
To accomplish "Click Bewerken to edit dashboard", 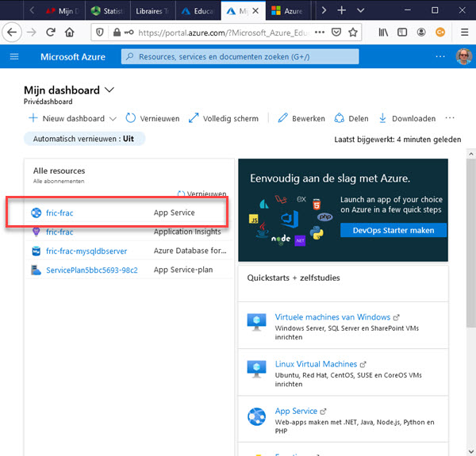I will coord(301,118).
